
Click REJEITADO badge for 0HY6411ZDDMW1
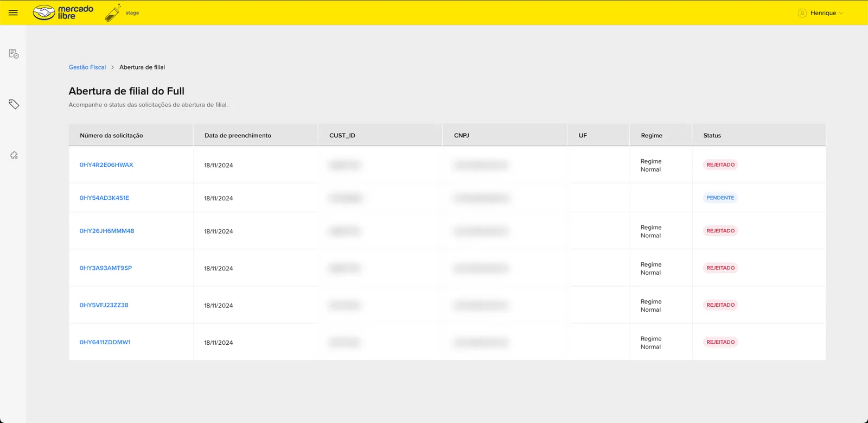coord(720,343)
